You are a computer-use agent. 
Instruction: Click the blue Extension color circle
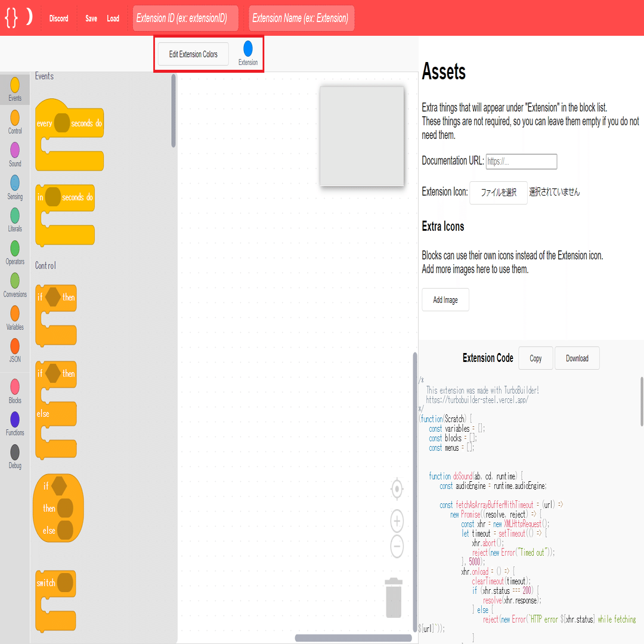248,48
